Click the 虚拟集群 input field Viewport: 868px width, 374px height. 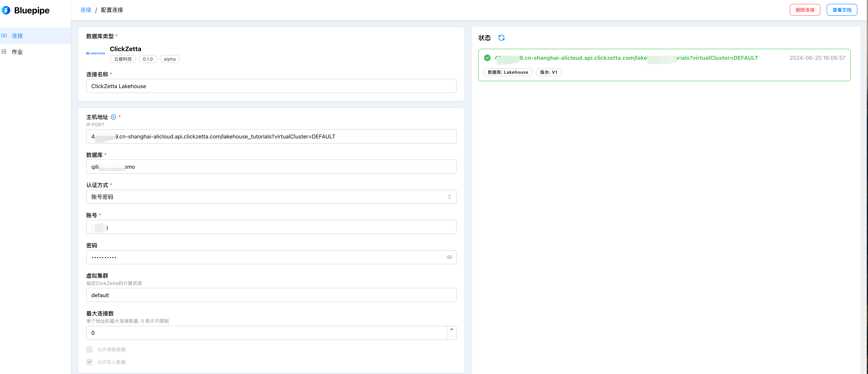click(271, 295)
